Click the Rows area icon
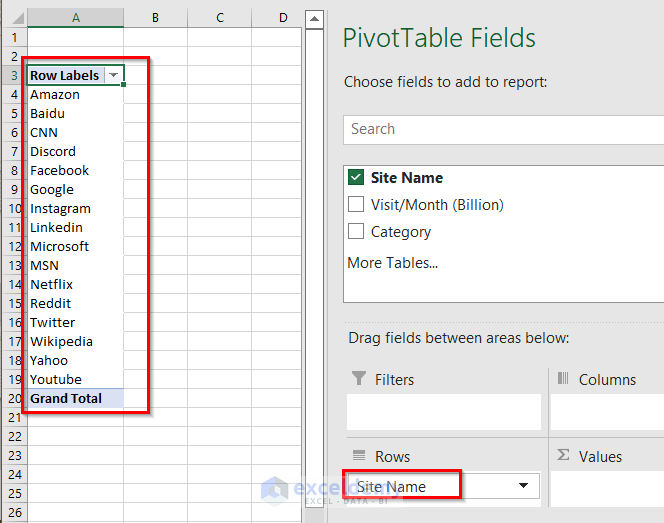This screenshot has width=664, height=523. point(358,456)
